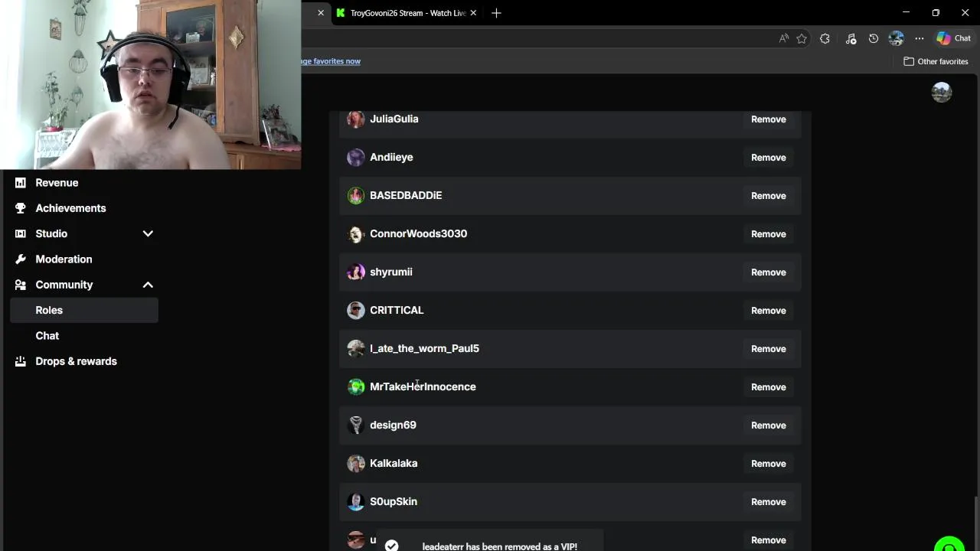Close the TroyGovoni26 Stream browser tab

coord(473,13)
